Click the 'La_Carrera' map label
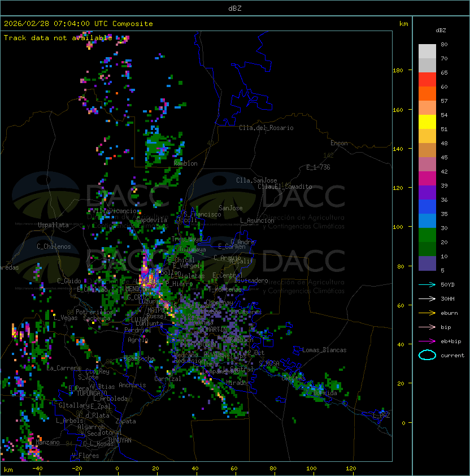 [64, 368]
